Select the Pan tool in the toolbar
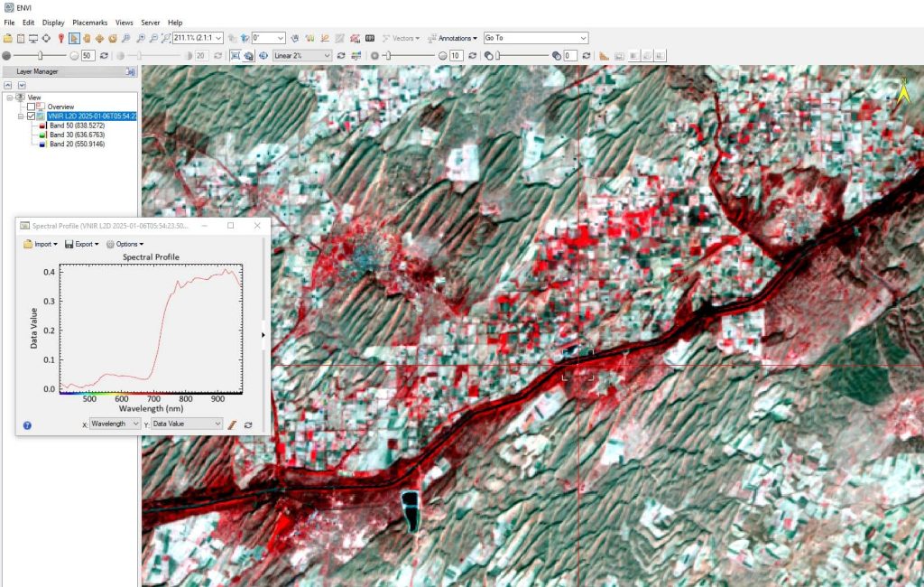The image size is (924, 587). [x=88, y=38]
